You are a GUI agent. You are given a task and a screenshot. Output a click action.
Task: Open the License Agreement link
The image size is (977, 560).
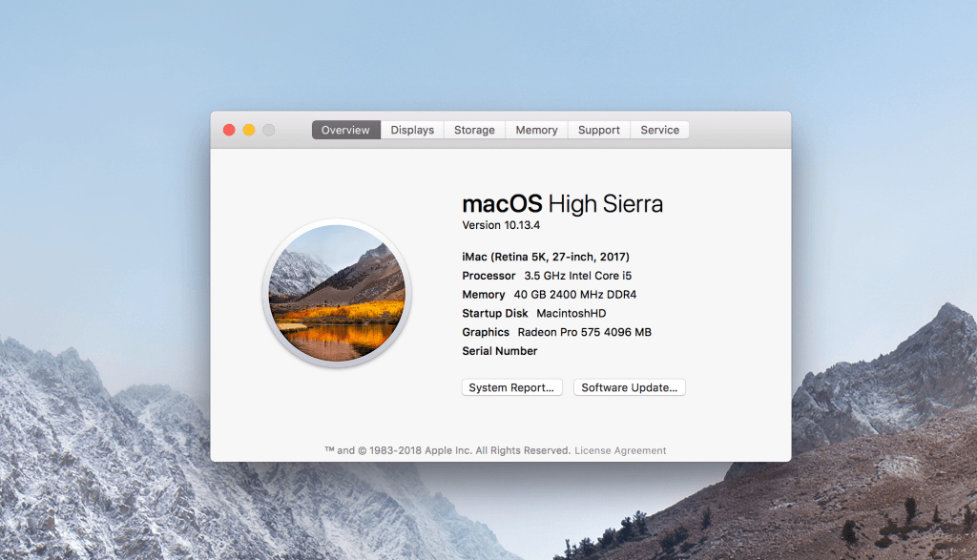620,450
